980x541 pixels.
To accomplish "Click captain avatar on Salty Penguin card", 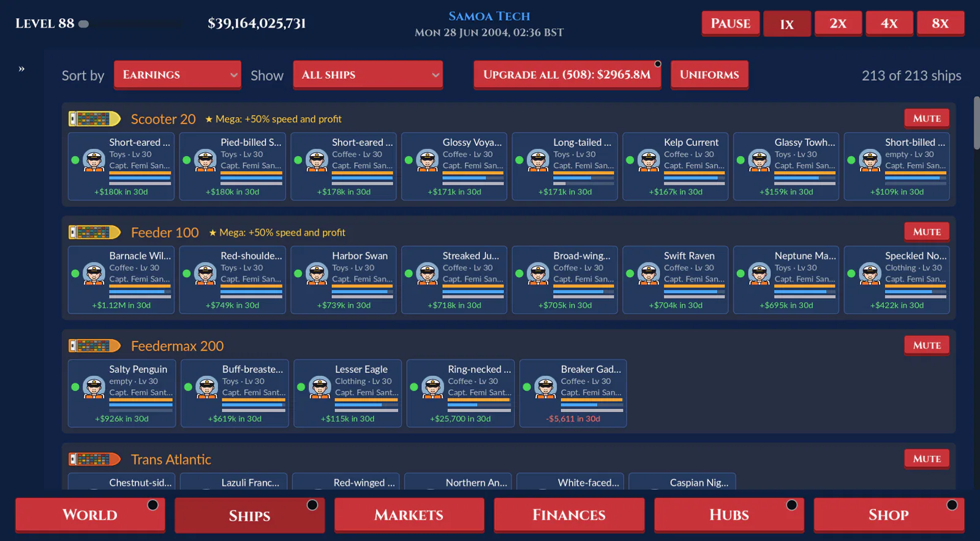I will pos(94,387).
